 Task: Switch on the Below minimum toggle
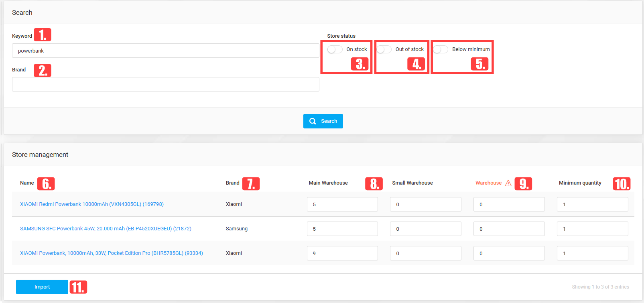tap(441, 49)
